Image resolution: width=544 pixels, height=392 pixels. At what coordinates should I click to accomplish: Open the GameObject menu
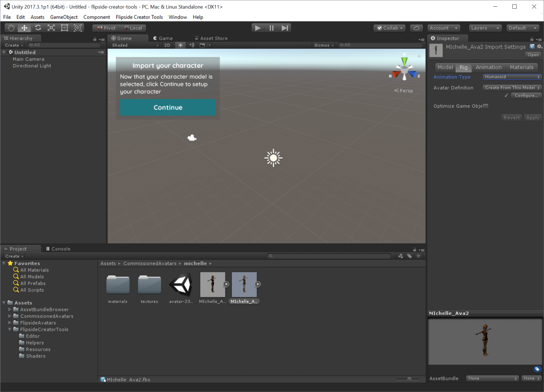click(x=64, y=17)
